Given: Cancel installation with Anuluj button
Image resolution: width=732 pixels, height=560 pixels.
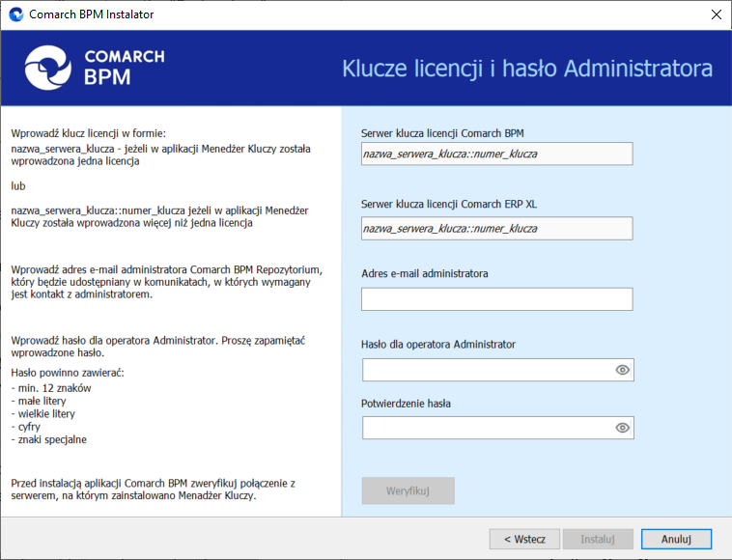Looking at the screenshot, I should 676,540.
